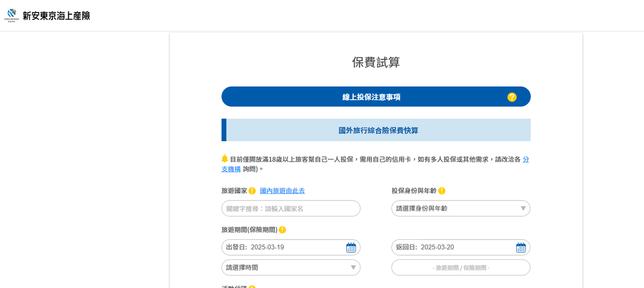Follow the 國內旅遊由此去 link
The height and width of the screenshot is (288, 644).
[282, 191]
